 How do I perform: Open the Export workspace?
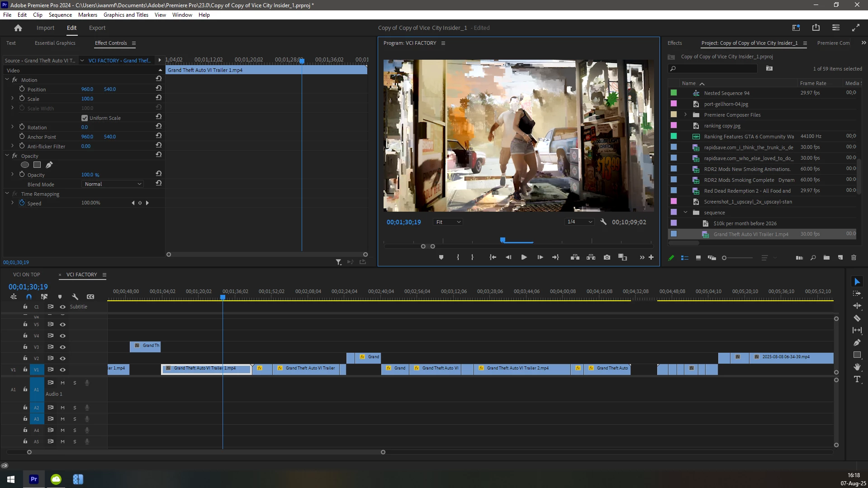pyautogui.click(x=97, y=28)
